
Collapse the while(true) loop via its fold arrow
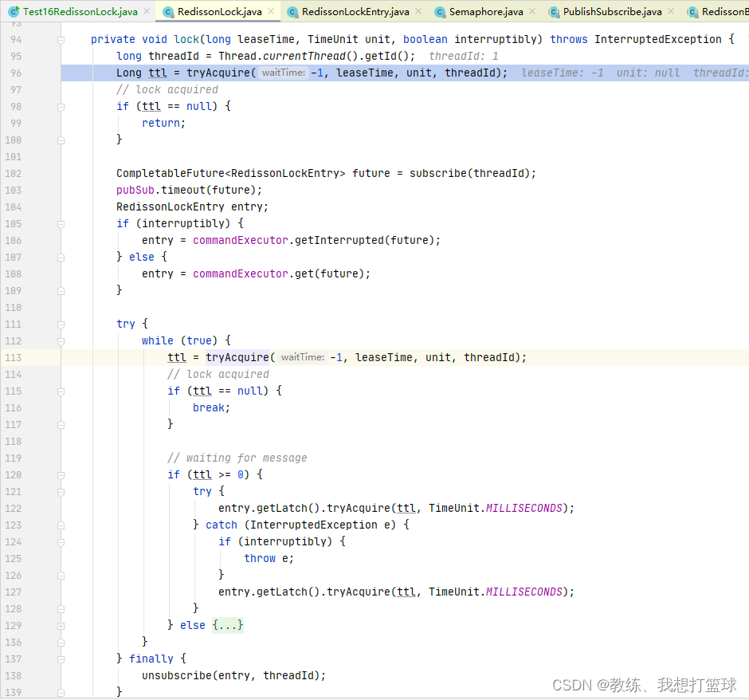[61, 340]
